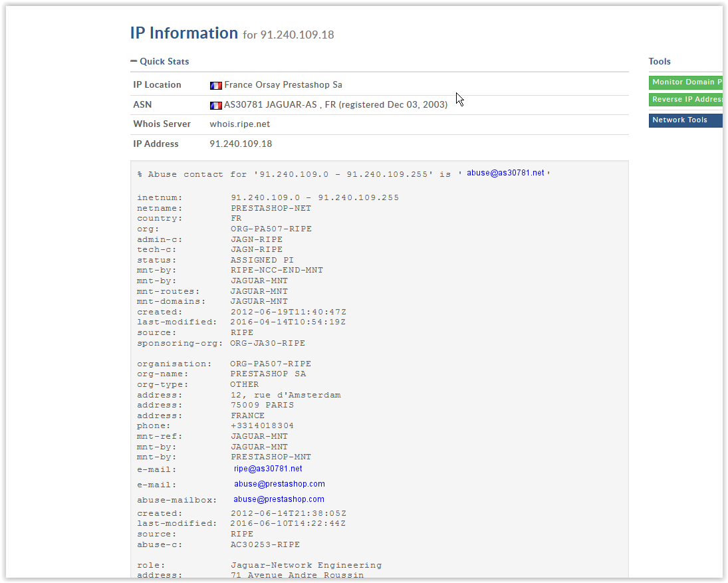Screen dimensions: 728x583
Task: Open ripe@as30781.net email link
Action: pyautogui.click(x=268, y=469)
